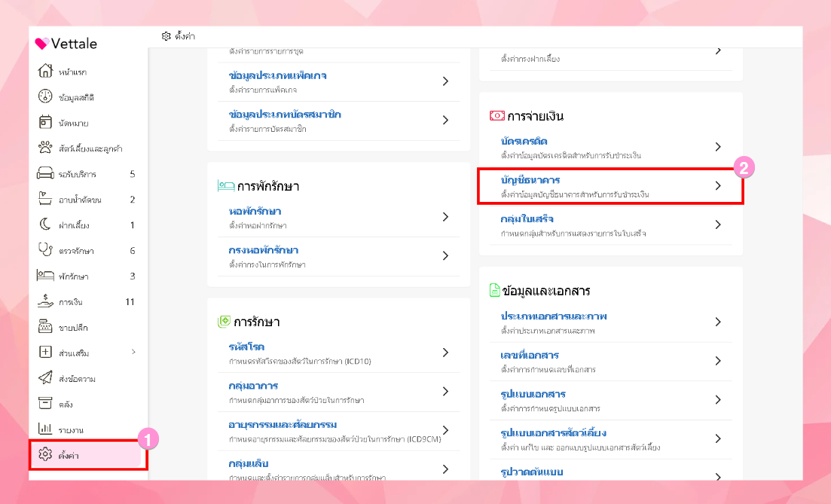Click the calendar icon for นัดหมาย
The height and width of the screenshot is (504, 831).
(x=45, y=123)
